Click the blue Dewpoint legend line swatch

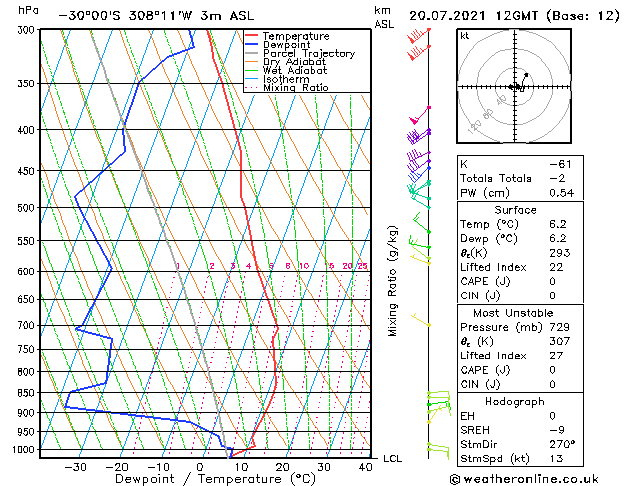pos(252,45)
